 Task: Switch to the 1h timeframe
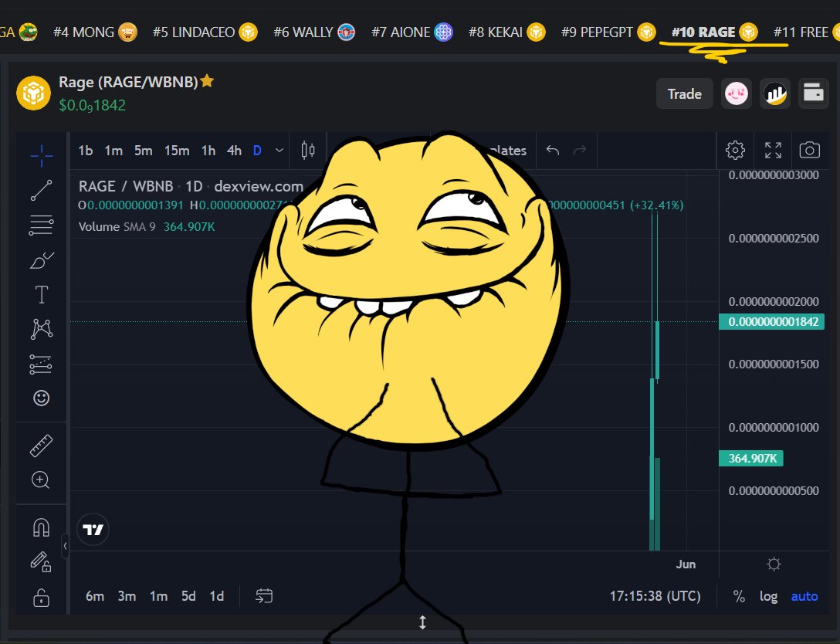(x=207, y=151)
